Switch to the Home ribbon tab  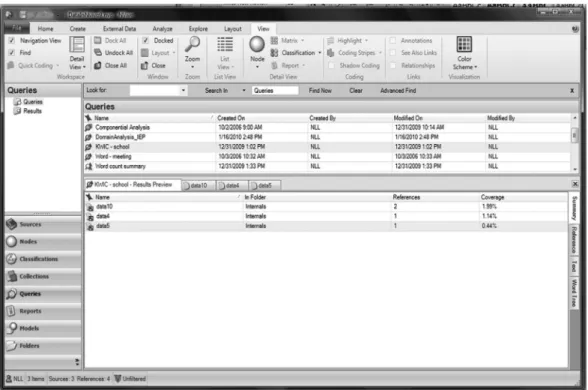45,29
